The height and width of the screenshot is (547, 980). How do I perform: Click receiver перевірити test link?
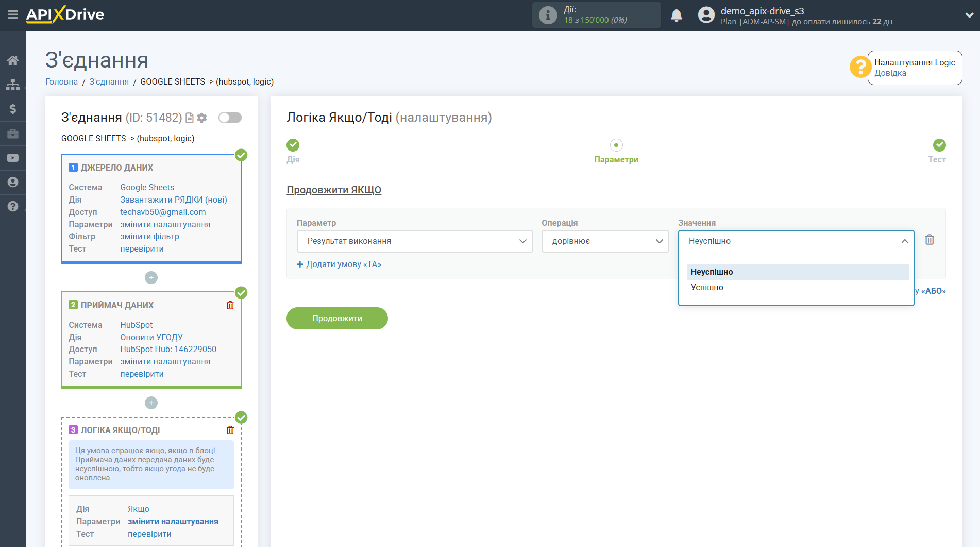[x=142, y=374]
